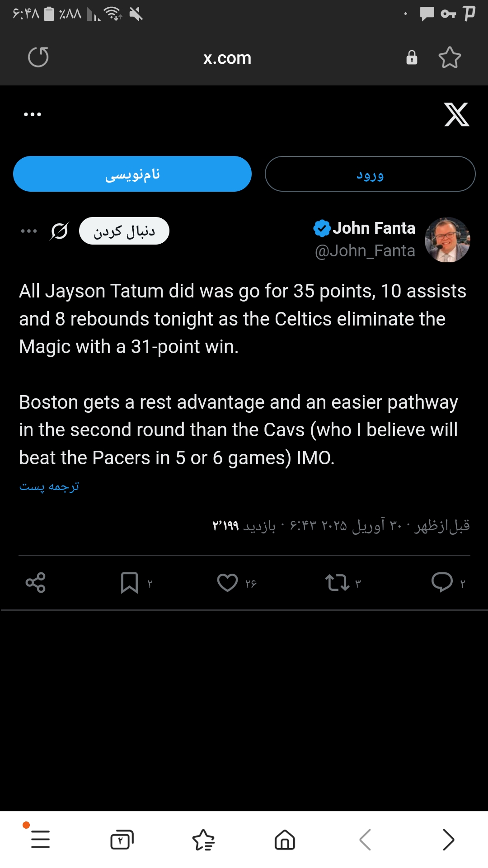Image resolution: width=488 pixels, height=868 pixels.
Task: Open the X logo home link
Action: pos(456,114)
